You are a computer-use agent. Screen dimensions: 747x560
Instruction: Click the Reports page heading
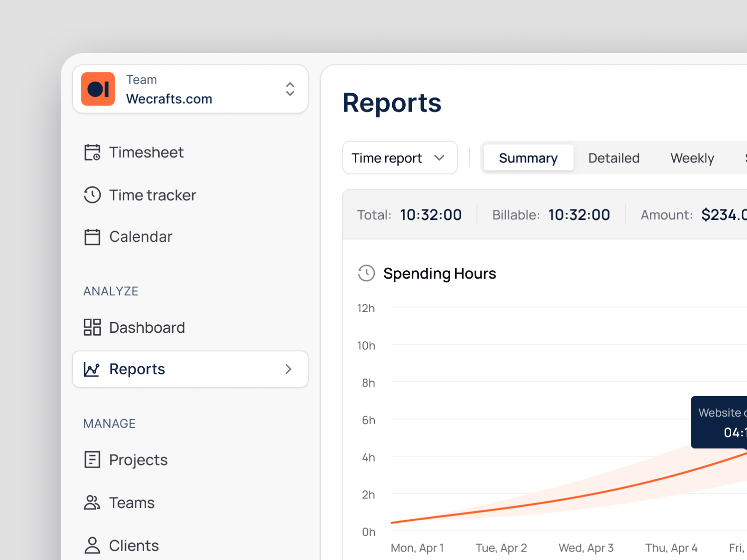pyautogui.click(x=392, y=103)
